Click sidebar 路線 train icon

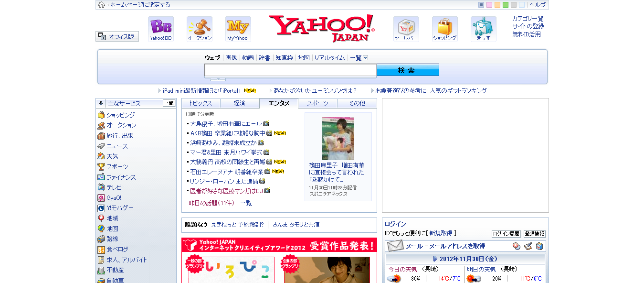(x=101, y=239)
